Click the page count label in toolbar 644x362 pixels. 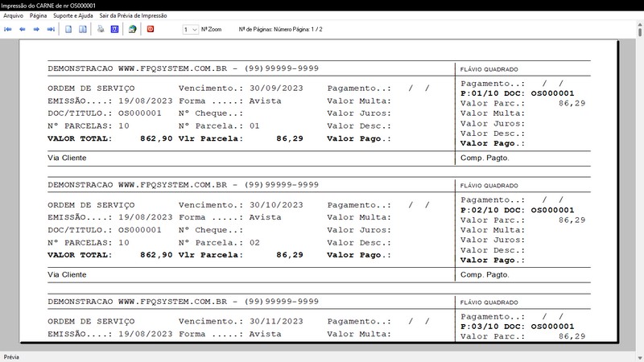[281, 29]
